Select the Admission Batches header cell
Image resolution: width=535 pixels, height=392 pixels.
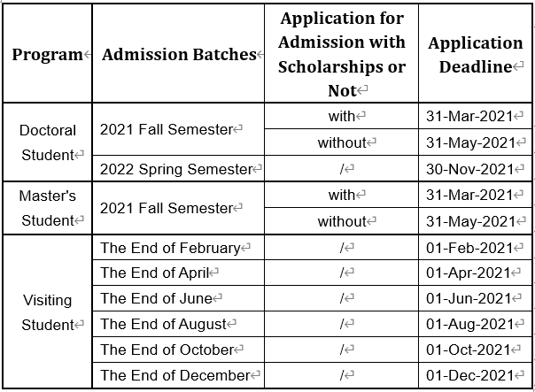178,55
